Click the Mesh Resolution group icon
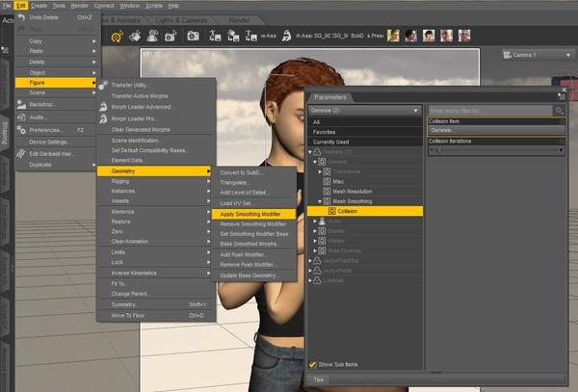Screen dimensions: 578x392 pyautogui.click(x=327, y=192)
